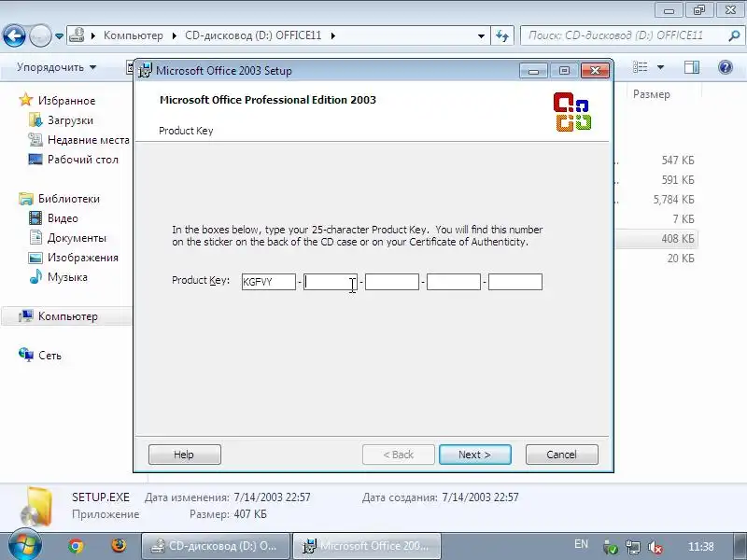Image resolution: width=747 pixels, height=560 pixels.
Task: Select Компьютер in the navigation pane
Action: [x=67, y=316]
